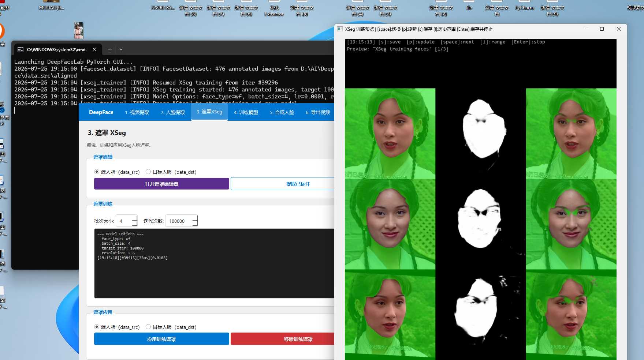This screenshot has width=644, height=360.
Task: Click the '3. 遮罩 XSeg' page heading
Action: point(107,133)
